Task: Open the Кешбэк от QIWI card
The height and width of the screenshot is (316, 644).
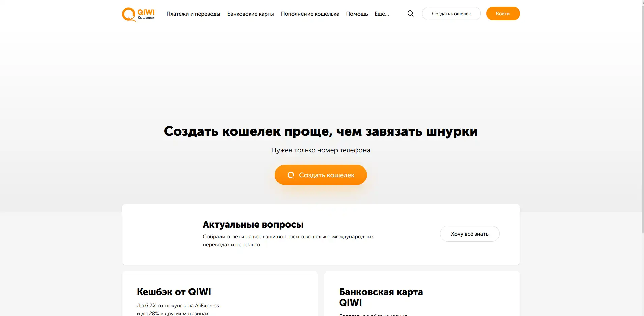Action: click(219, 294)
